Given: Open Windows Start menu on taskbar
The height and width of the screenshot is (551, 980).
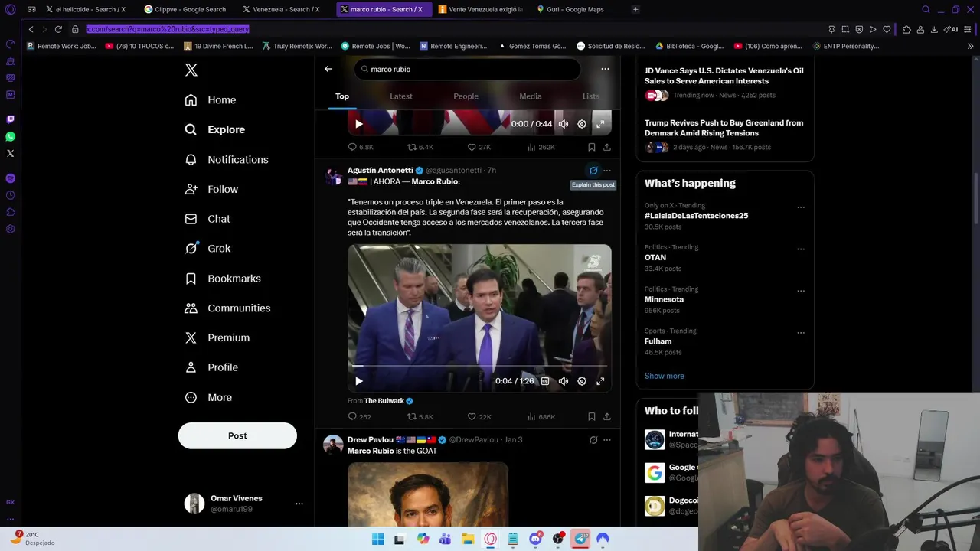Looking at the screenshot, I should (377, 539).
